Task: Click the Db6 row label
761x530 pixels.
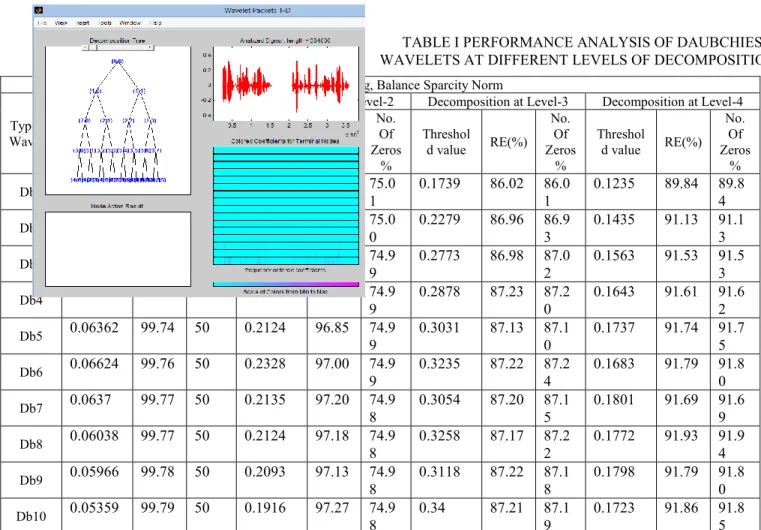Action: click(31, 372)
